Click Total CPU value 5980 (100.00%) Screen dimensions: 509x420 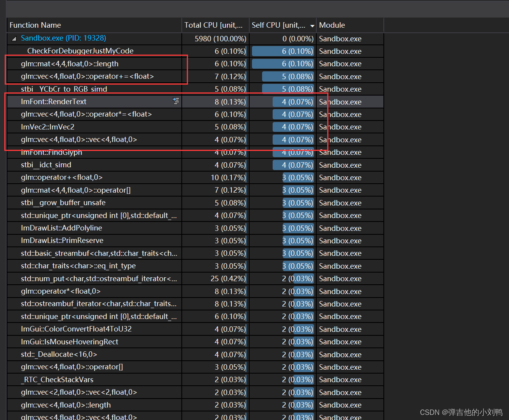pyautogui.click(x=220, y=39)
